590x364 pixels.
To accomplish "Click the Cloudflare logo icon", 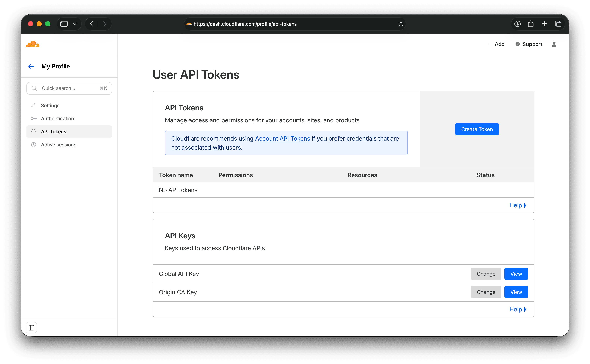I will (x=33, y=44).
